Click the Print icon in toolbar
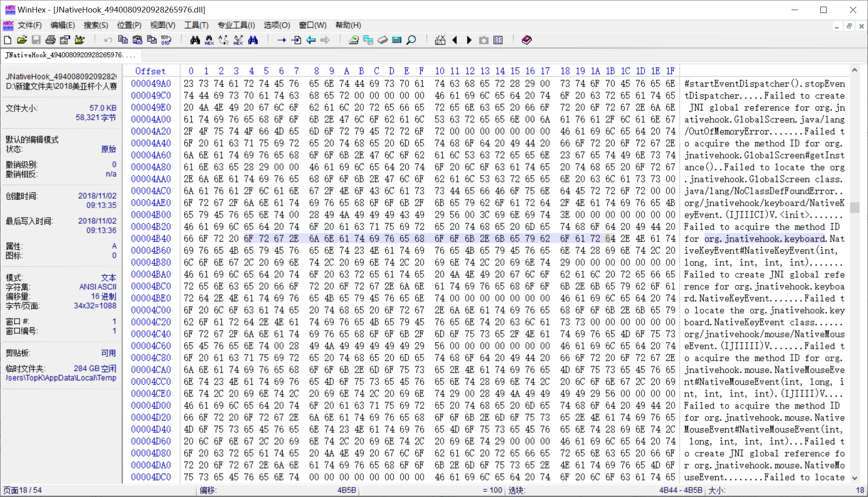This screenshot has width=868, height=497. click(51, 40)
